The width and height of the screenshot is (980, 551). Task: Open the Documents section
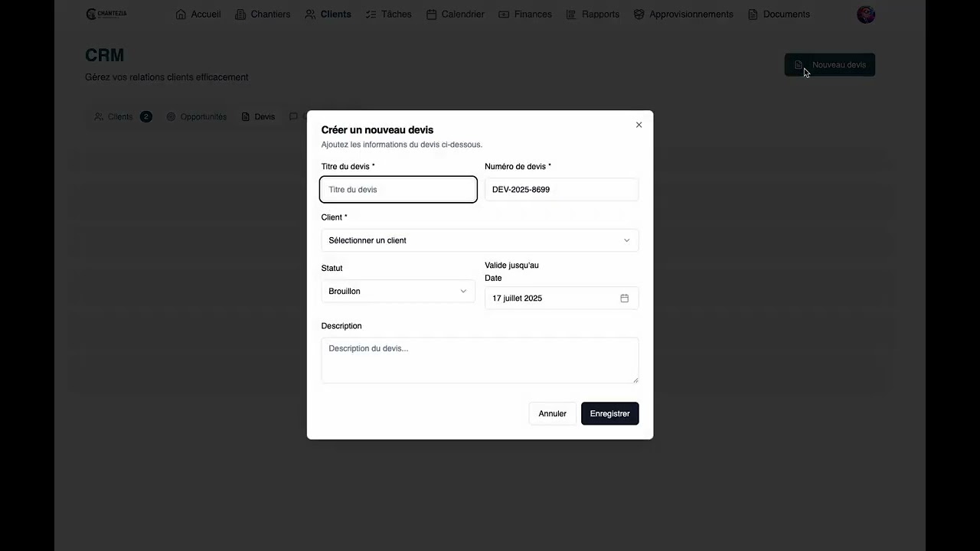(x=779, y=15)
